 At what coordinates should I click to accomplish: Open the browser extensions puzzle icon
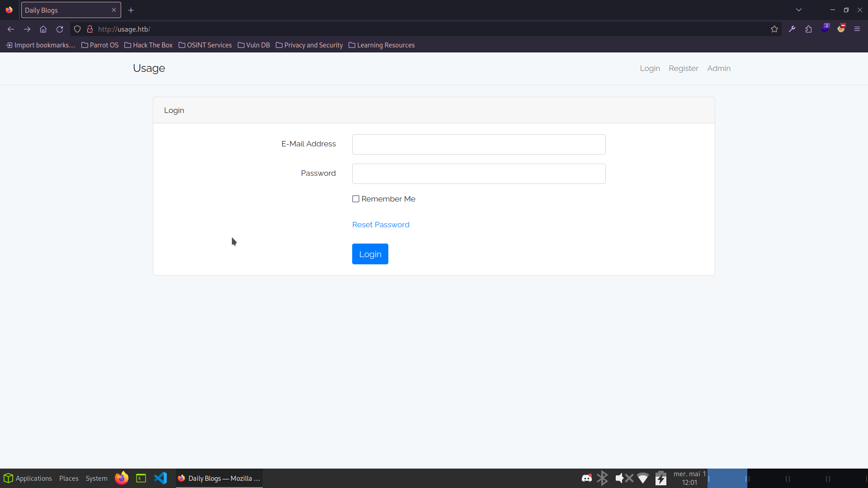(808, 28)
